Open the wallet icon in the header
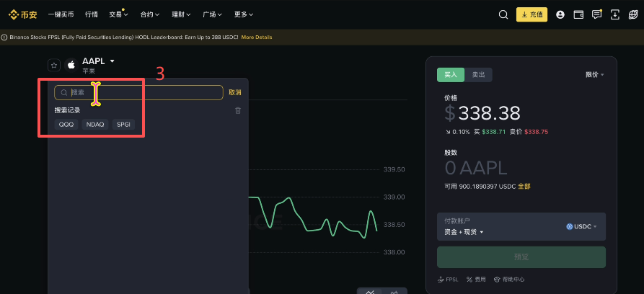Screen dimensions: 644x294 point(578,14)
